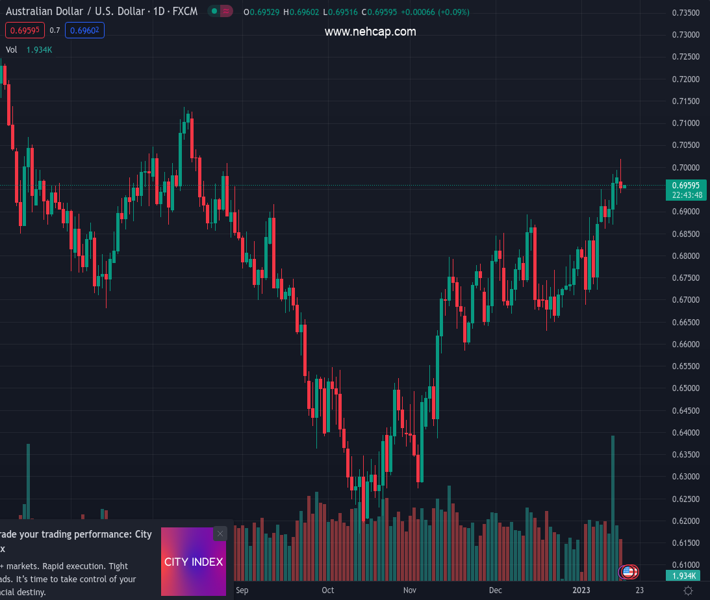The width and height of the screenshot is (710, 600).
Task: Click the Nov label on time axis
Action: [409, 590]
